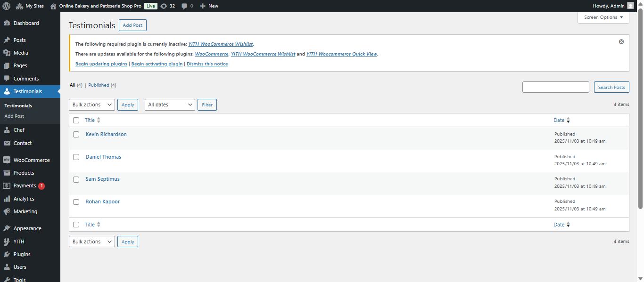Click the WooCommerce icon in sidebar
Screen dimensions: 644x282
coord(7,160)
